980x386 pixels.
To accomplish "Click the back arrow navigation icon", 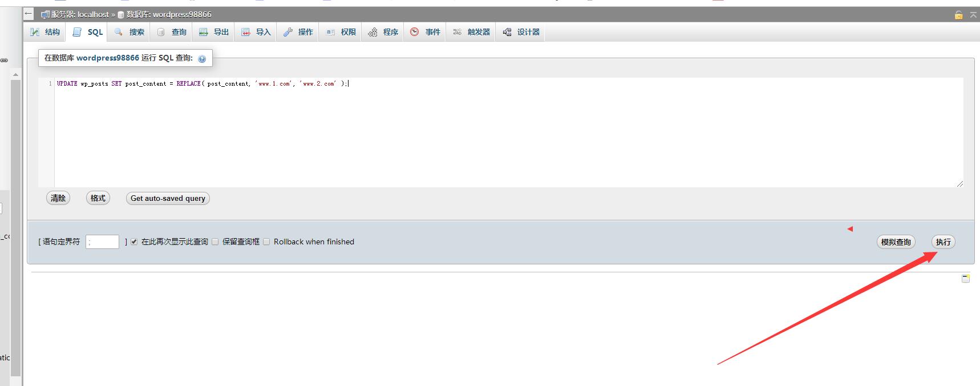I will 29,14.
